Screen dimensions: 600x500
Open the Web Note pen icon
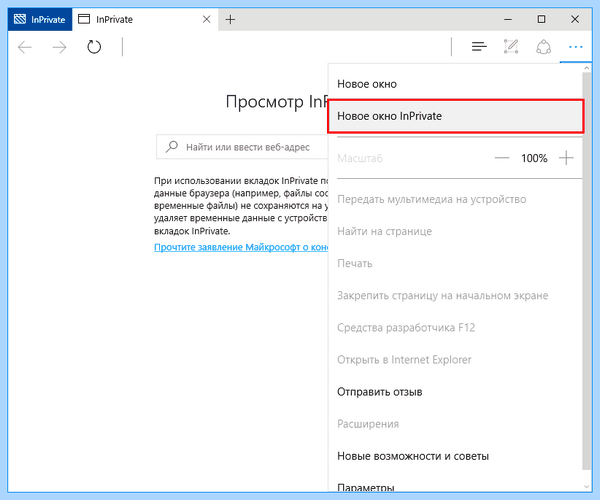511,46
